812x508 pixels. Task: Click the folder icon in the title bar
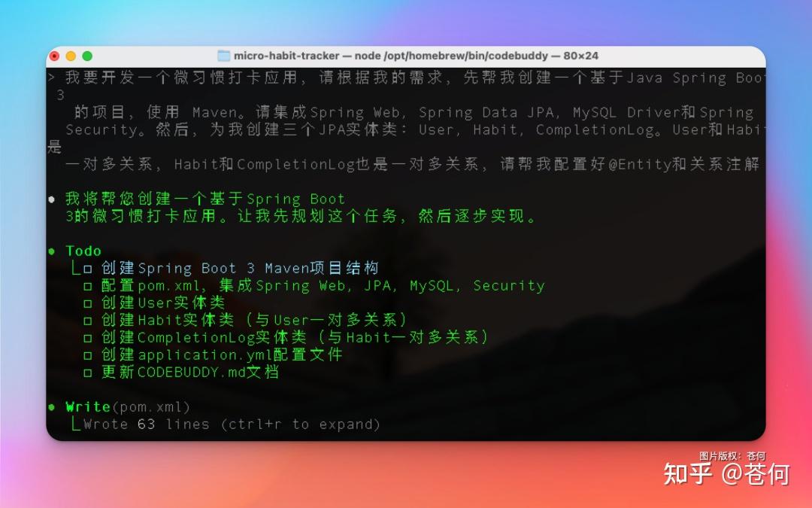[223, 56]
